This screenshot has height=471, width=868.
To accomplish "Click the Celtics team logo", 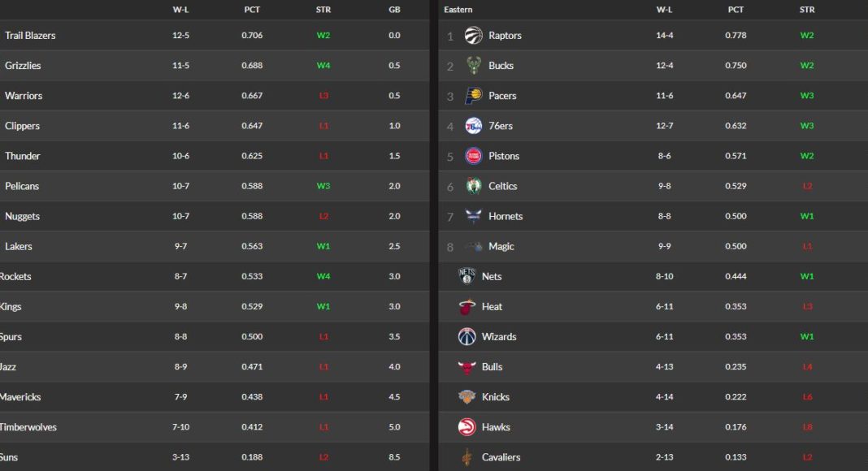I will pyautogui.click(x=473, y=186).
